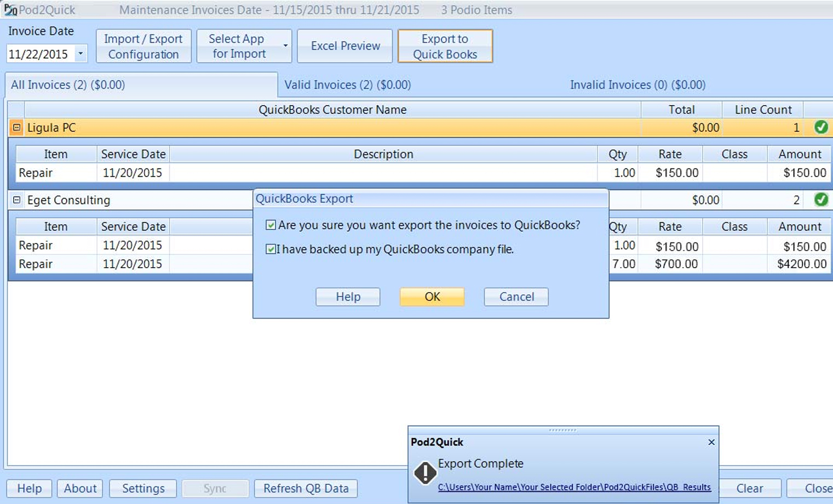
Task: Collapse the Eget Consulting invoice row
Action: tap(16, 200)
